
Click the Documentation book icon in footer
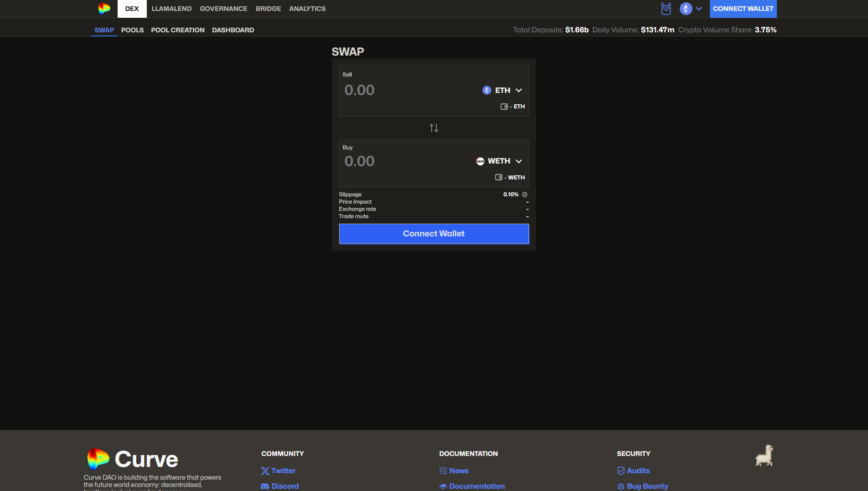pos(443,486)
